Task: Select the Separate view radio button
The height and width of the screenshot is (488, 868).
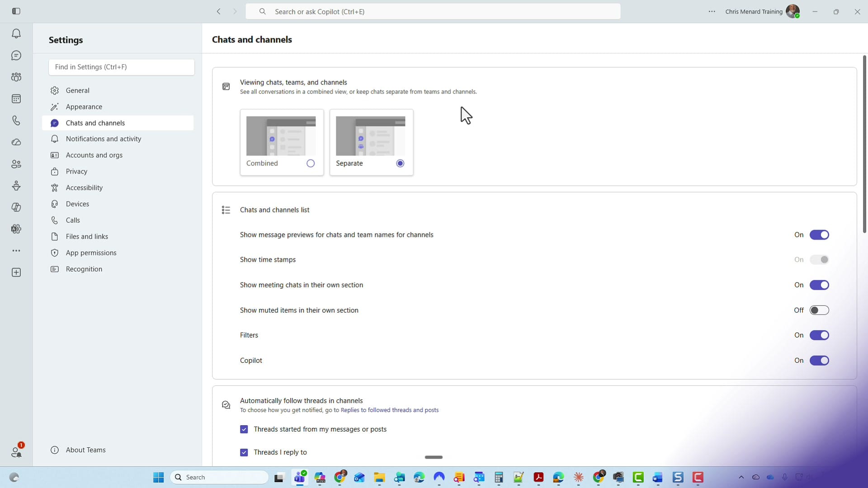Action: [x=400, y=163]
